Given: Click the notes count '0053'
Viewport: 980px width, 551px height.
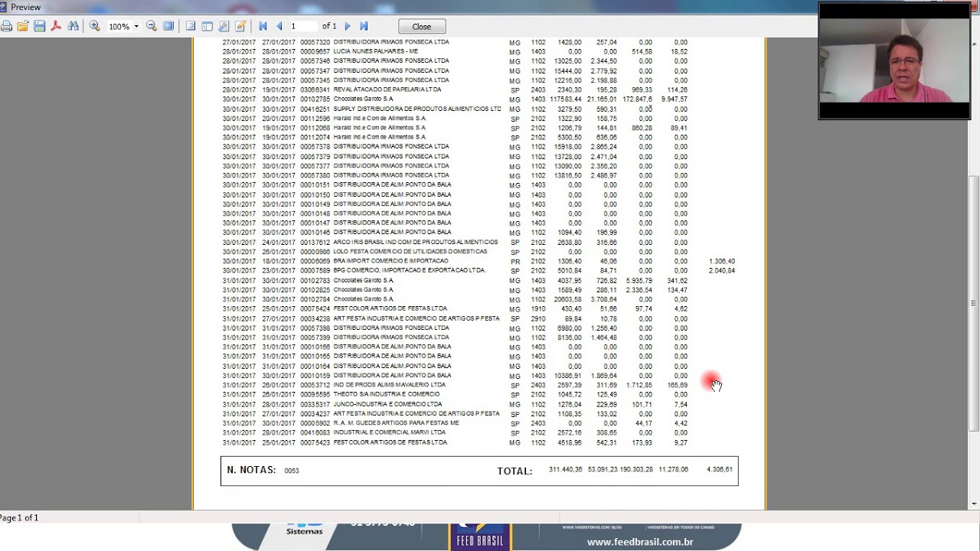Looking at the screenshot, I should (292, 471).
